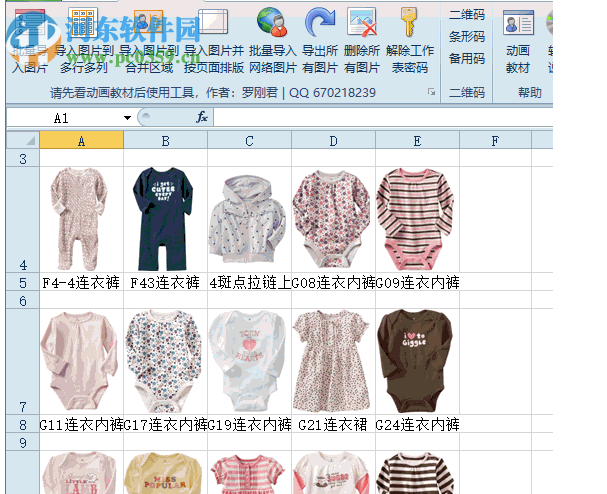The height and width of the screenshot is (494, 607).
Task: Select the Miss Popular yellow shirt image
Action: (163, 473)
